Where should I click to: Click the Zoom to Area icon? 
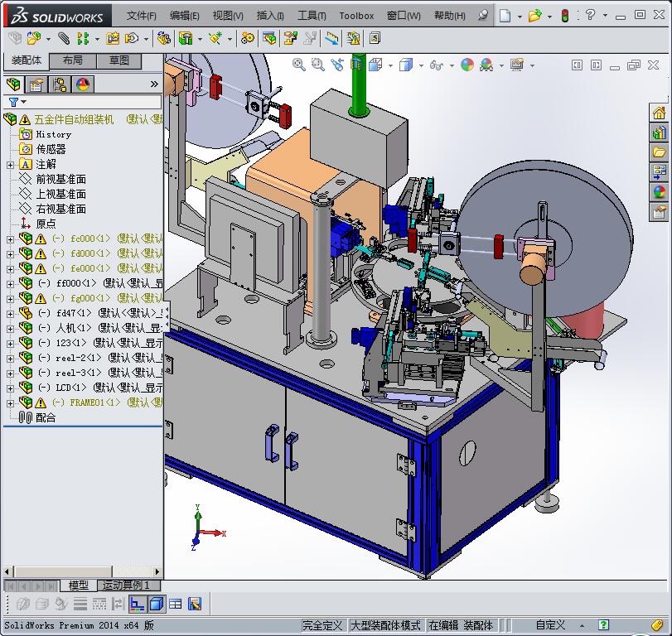(x=317, y=65)
